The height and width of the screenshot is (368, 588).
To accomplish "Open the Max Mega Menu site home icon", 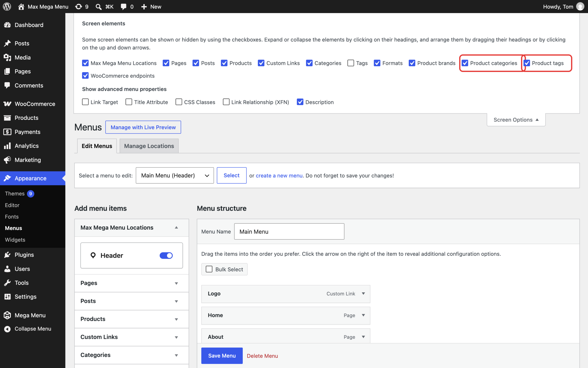I will point(21,7).
